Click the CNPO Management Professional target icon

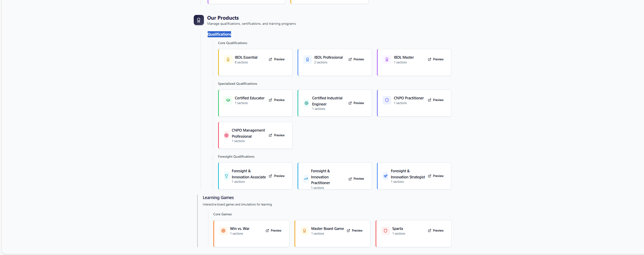point(226,135)
